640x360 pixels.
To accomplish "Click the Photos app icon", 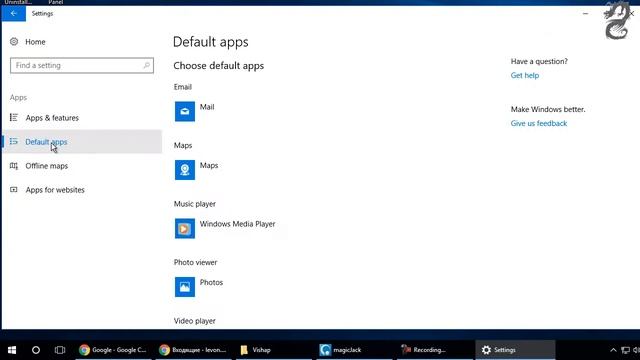I will click(x=185, y=287).
